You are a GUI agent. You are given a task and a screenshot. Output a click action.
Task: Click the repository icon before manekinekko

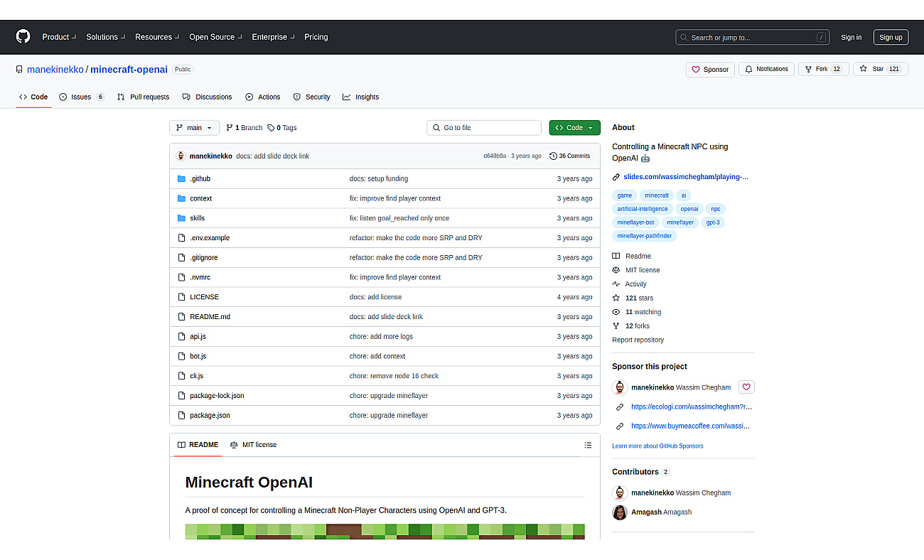tap(19, 70)
